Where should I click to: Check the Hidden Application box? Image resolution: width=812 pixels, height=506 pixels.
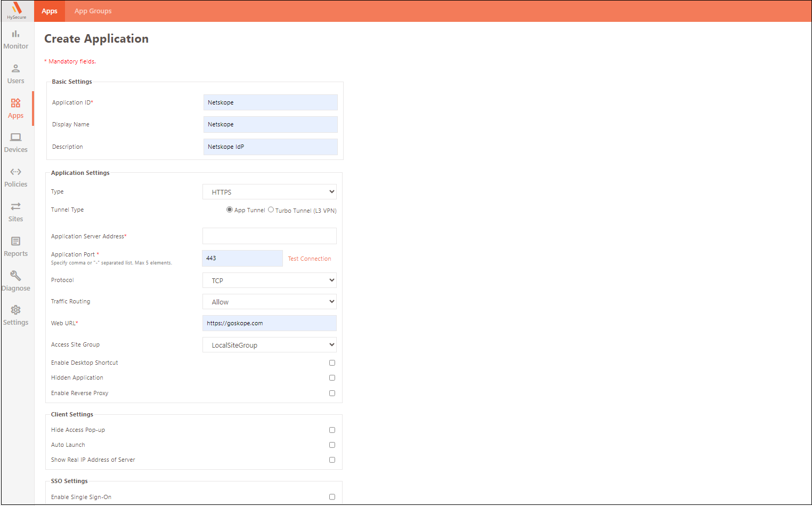point(332,378)
